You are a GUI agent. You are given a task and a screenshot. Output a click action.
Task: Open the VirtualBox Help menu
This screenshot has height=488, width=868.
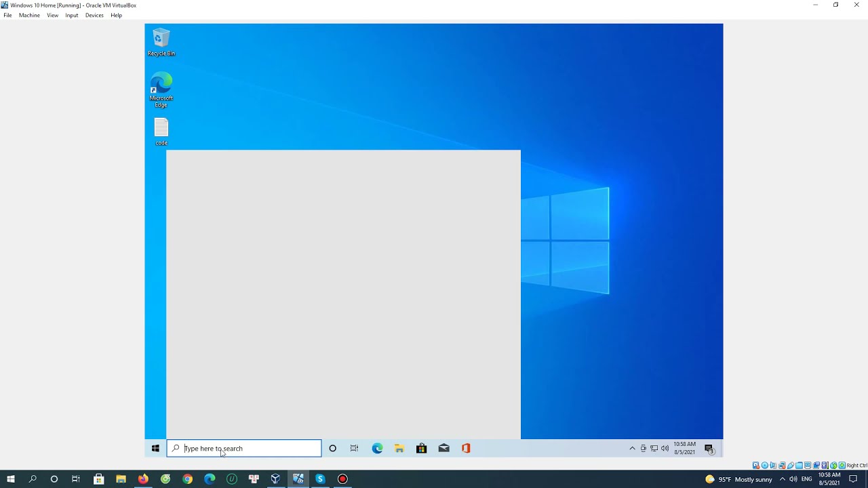coord(116,15)
